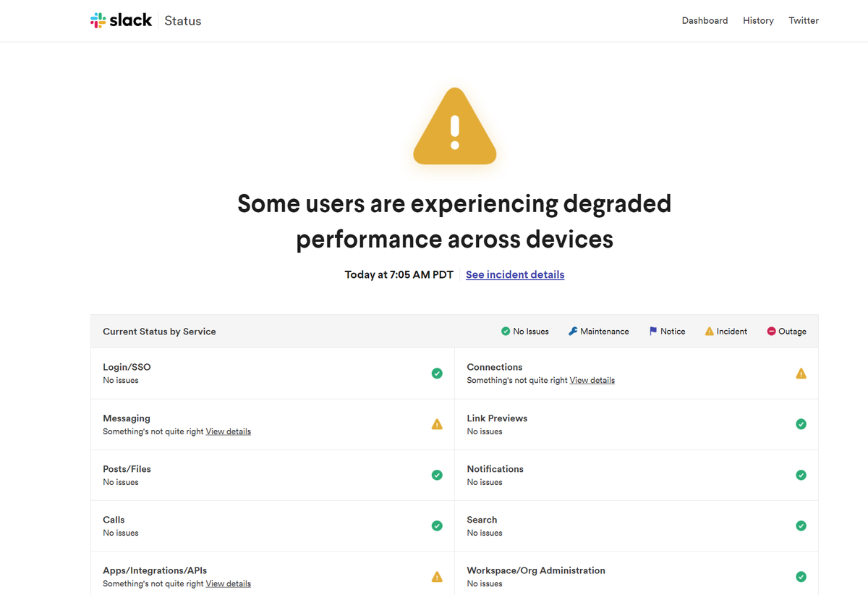Viewport: 868px width, 595px height.
Task: Click the 'Outage' legend label
Action: point(792,332)
